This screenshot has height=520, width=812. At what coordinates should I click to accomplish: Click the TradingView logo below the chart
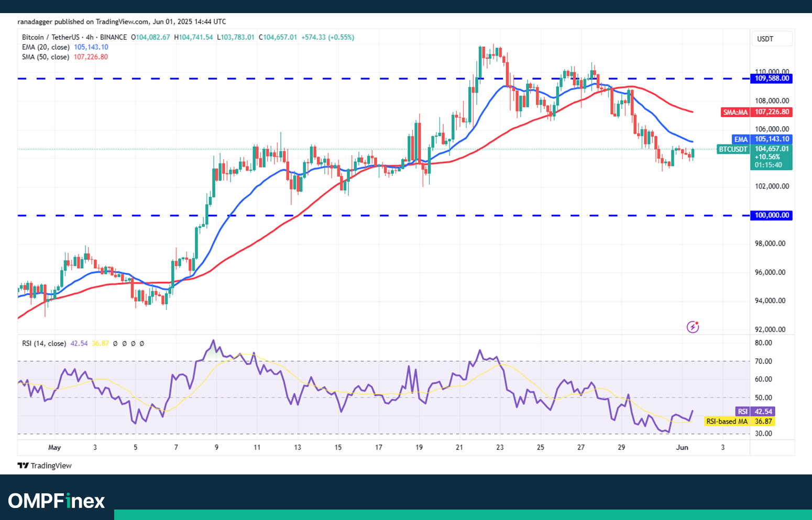(x=45, y=466)
